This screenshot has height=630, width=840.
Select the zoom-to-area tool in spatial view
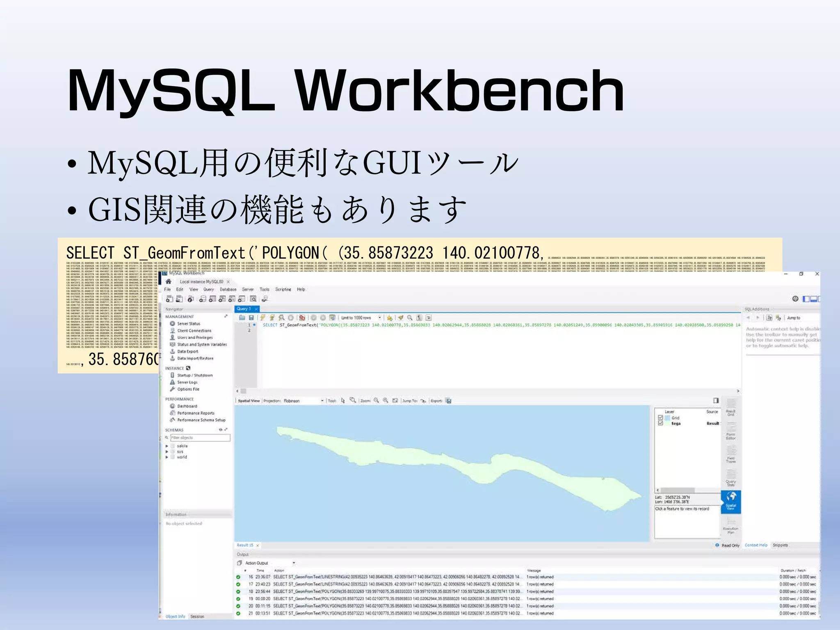pyautogui.click(x=353, y=400)
